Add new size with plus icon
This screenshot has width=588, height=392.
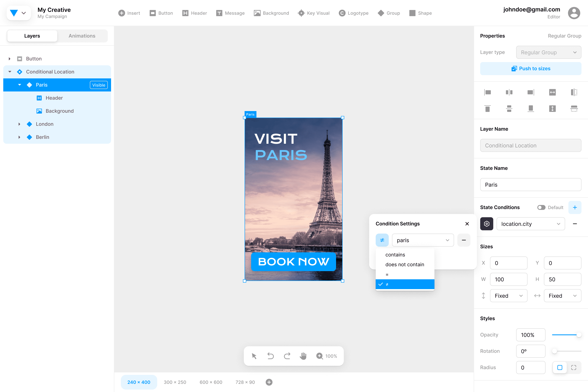pos(269,382)
